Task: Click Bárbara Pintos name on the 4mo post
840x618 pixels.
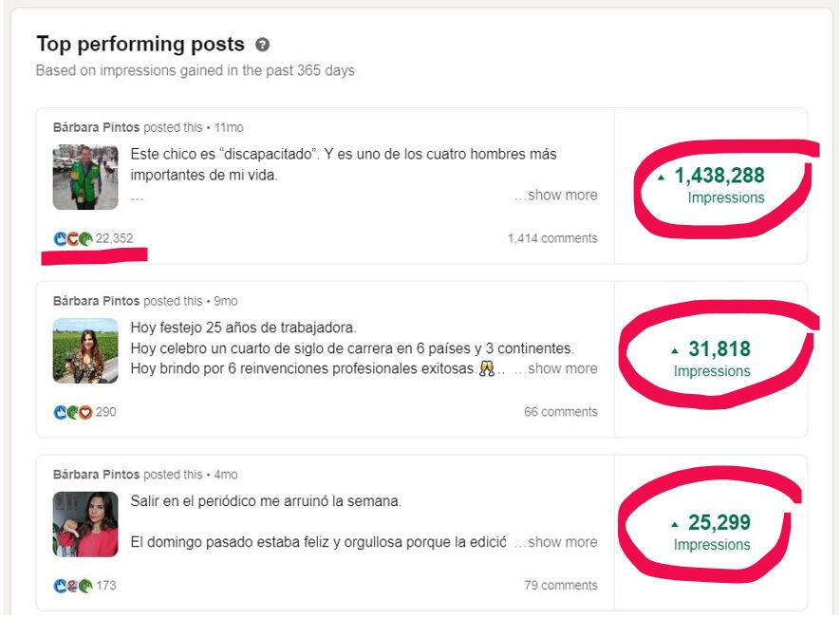Action: coord(96,475)
